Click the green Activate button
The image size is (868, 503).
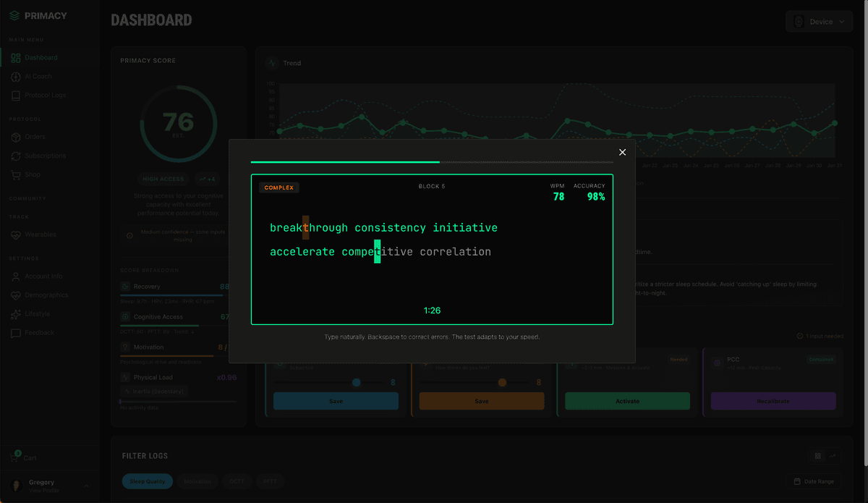click(626, 400)
